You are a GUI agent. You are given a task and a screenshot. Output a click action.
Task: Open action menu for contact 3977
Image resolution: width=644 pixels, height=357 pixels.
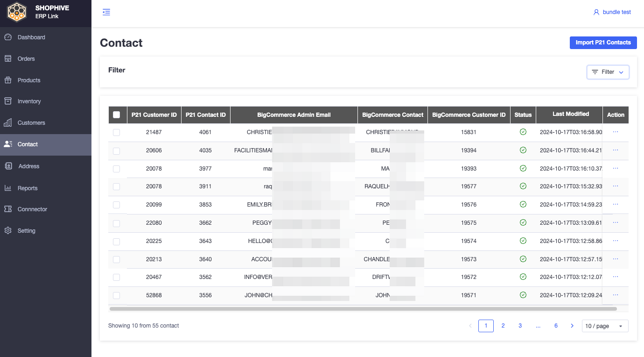(616, 168)
